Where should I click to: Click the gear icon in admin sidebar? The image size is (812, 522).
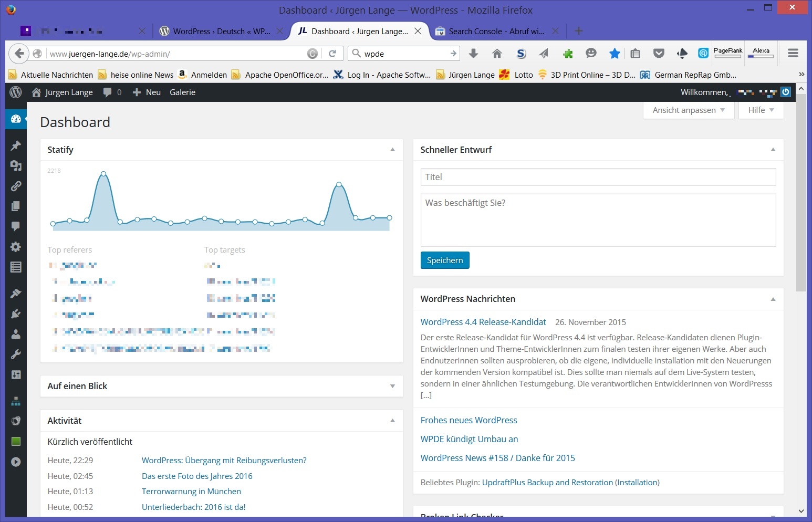coord(16,247)
